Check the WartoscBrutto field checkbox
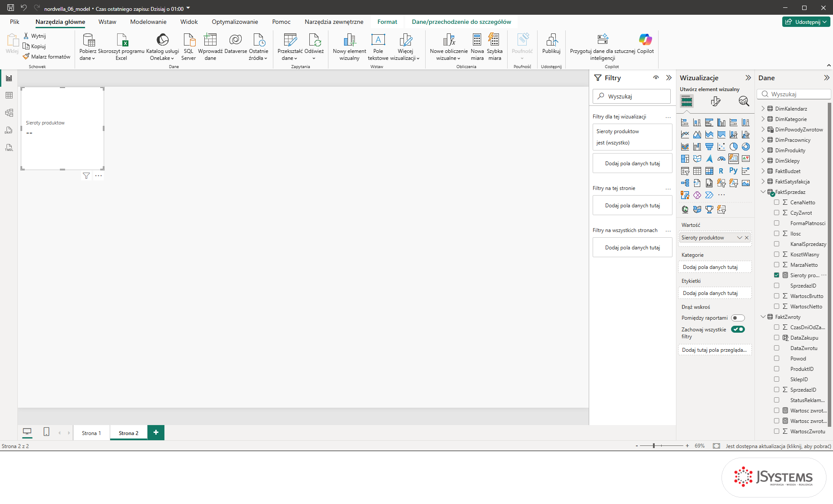833x504 pixels. tap(777, 296)
